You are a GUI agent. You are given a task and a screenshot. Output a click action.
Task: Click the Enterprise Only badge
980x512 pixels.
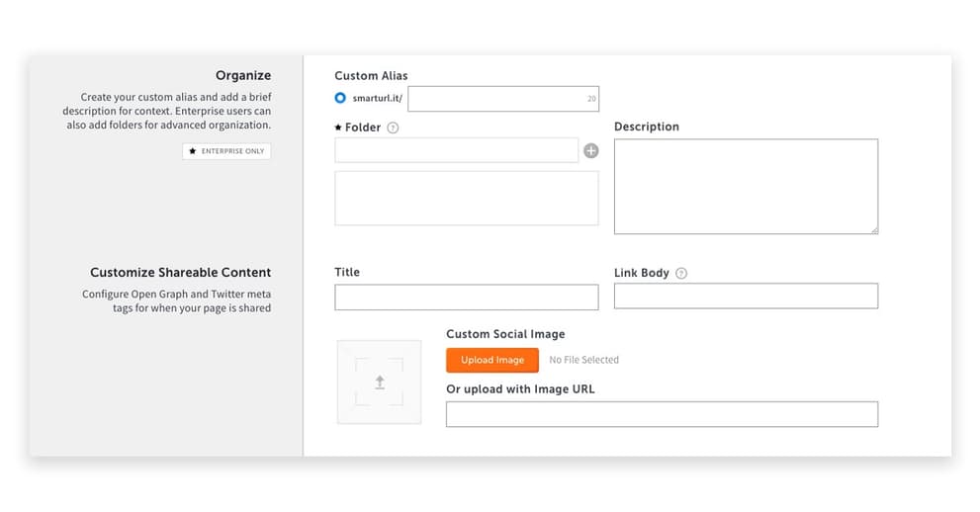[x=226, y=151]
